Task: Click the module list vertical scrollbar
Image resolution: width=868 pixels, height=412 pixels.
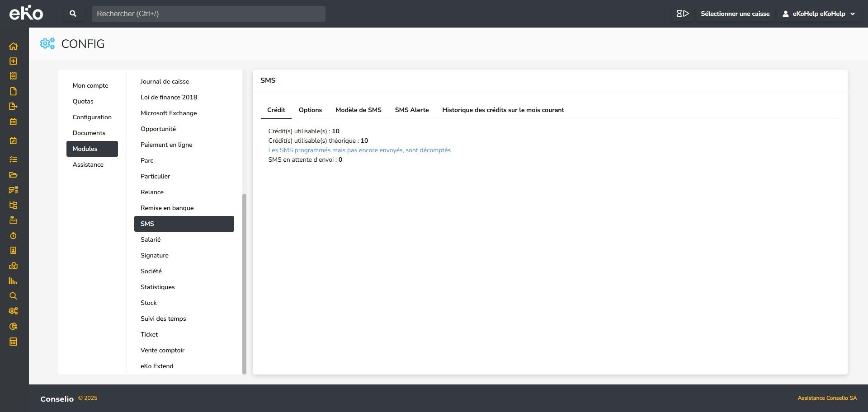Action: point(245,284)
